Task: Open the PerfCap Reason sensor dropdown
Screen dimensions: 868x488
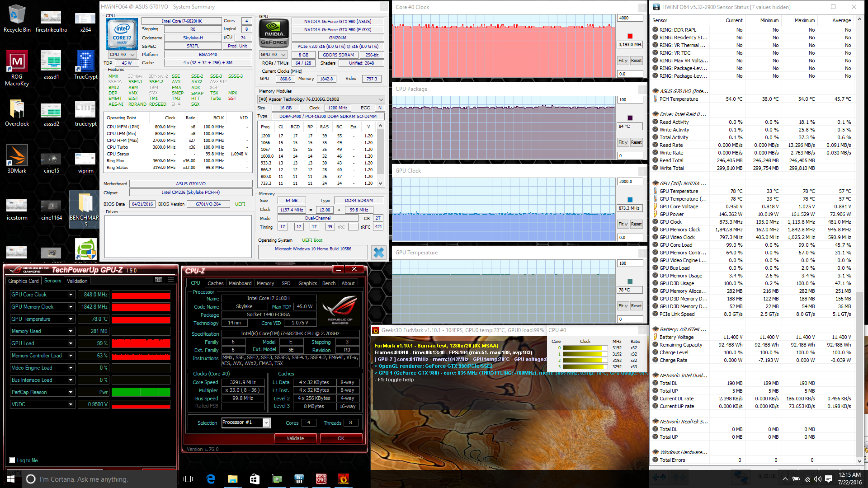Action: 71,392
